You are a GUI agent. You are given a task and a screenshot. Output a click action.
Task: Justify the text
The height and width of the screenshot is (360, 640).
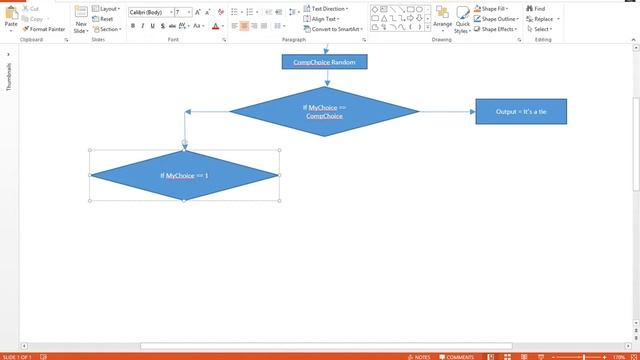264,26
